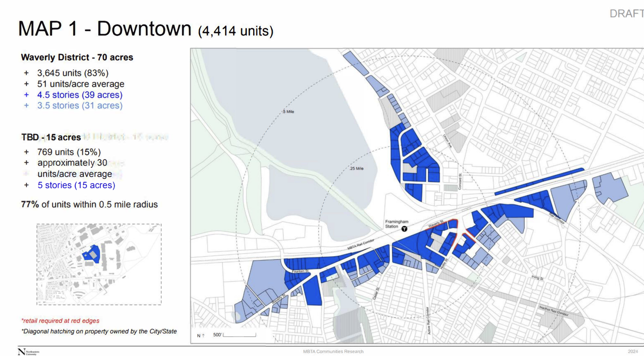Click '51 units/acre average' line
The width and height of the screenshot is (644, 356).
[81, 84]
